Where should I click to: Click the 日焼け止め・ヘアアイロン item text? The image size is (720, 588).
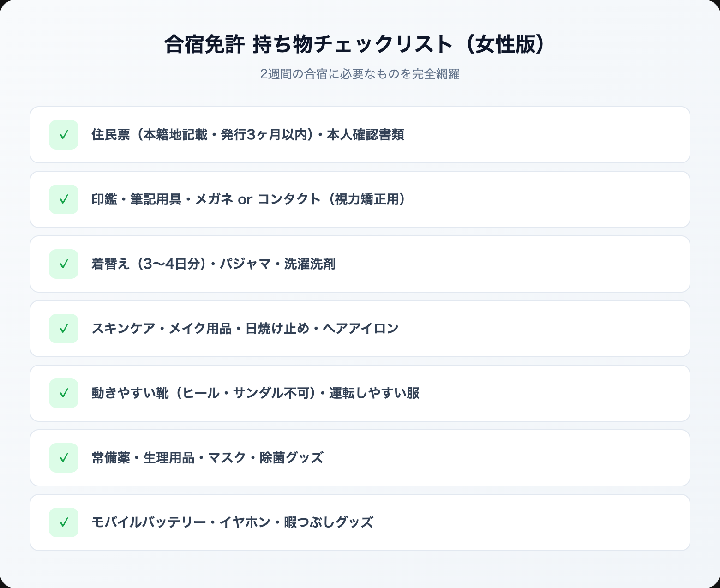coord(323,329)
